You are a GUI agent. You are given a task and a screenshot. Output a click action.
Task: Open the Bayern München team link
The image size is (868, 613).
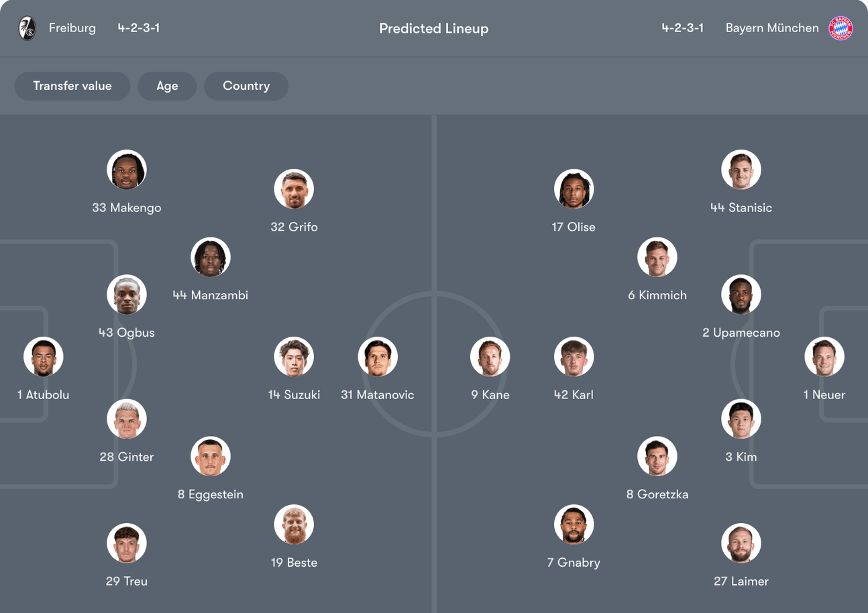(x=772, y=28)
